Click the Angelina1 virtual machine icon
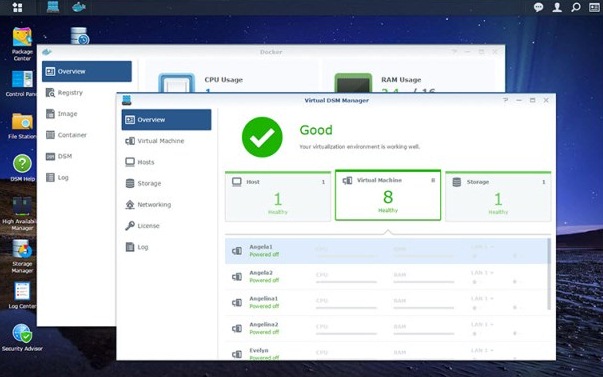Image resolution: width=603 pixels, height=377 pixels. (237, 303)
